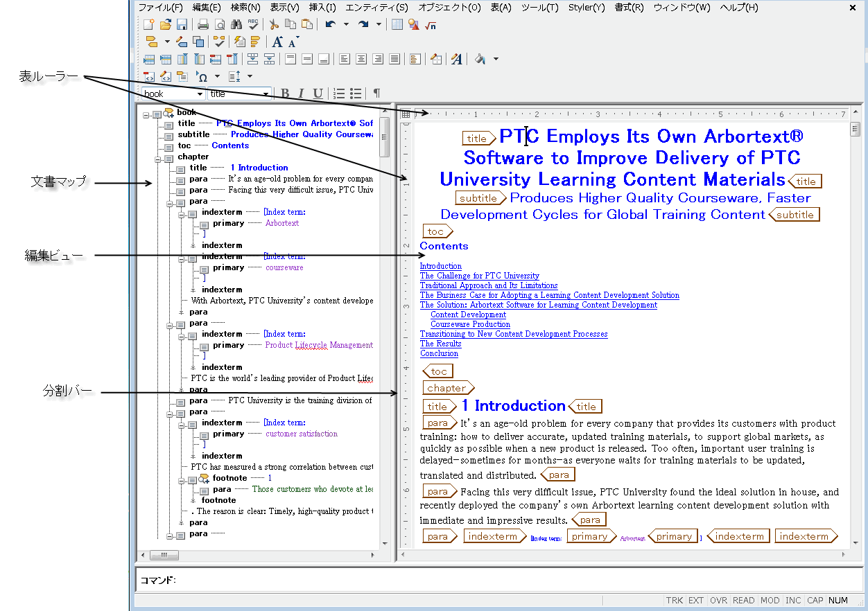Open Print Preview icon
868x611 pixels.
click(219, 24)
